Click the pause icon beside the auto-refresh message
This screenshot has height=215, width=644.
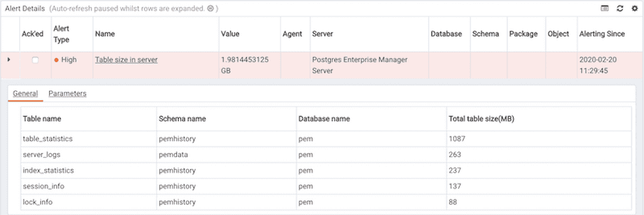click(x=210, y=8)
